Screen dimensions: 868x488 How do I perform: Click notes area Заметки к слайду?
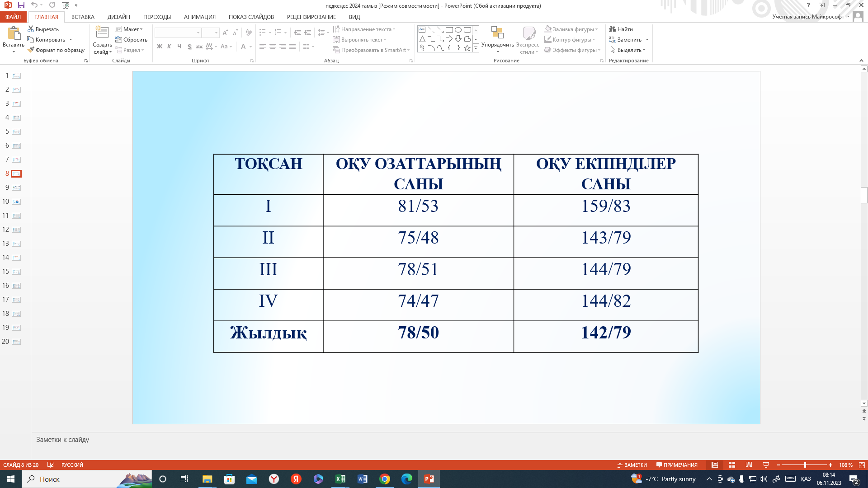point(62,439)
